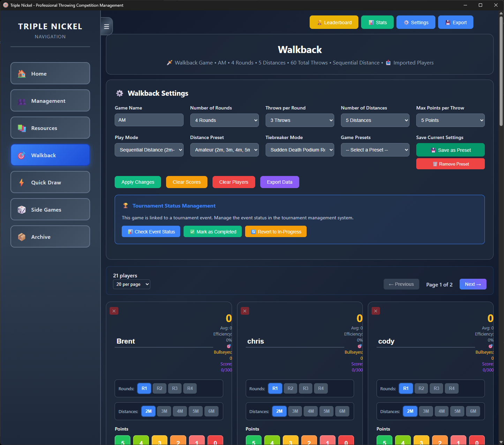Open the 20 per page dropdown
The image size is (504, 445).
pos(131,284)
